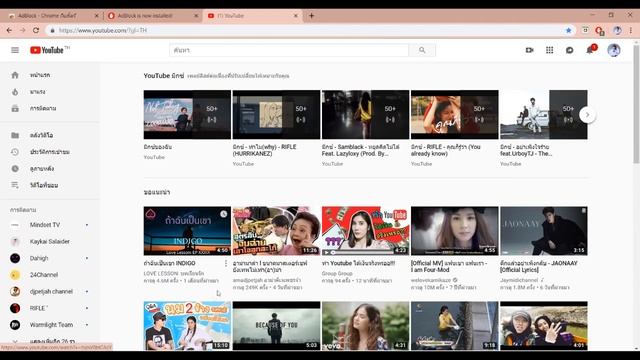Screen dimensions: 640x360
Task: Click the I am Four-Mod title link
Action: click(x=449, y=267)
